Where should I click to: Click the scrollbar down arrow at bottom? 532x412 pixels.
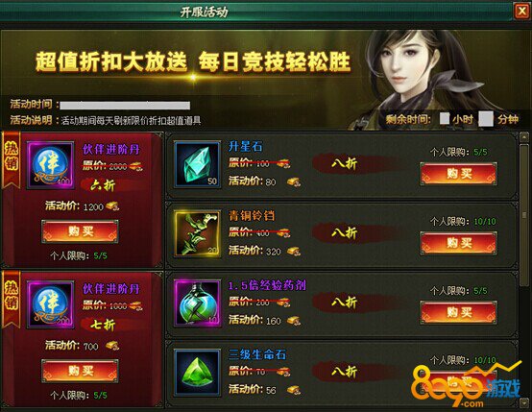[x=524, y=403]
